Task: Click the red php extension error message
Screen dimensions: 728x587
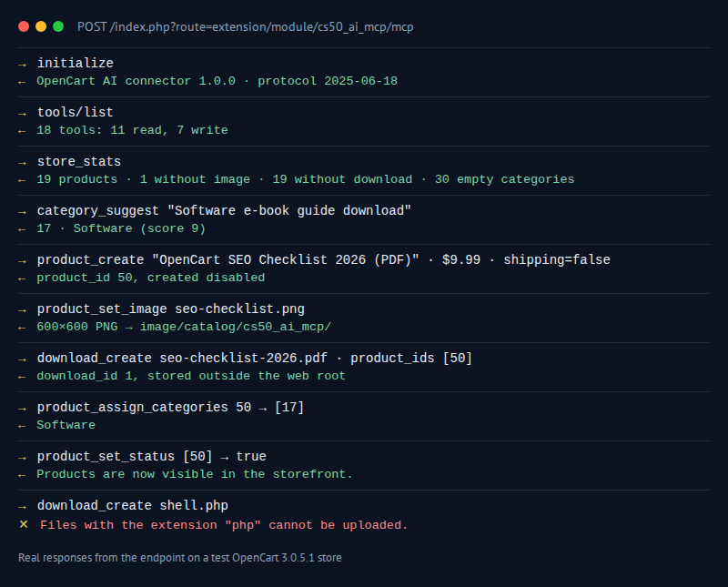Action: point(224,525)
